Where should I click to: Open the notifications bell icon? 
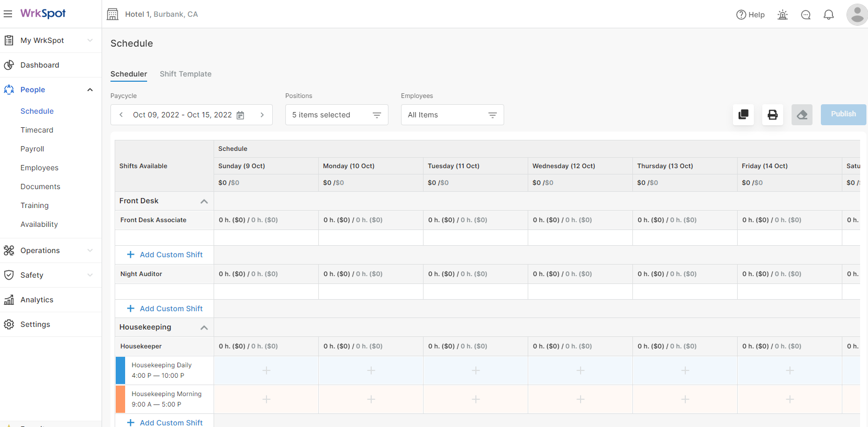(x=829, y=15)
